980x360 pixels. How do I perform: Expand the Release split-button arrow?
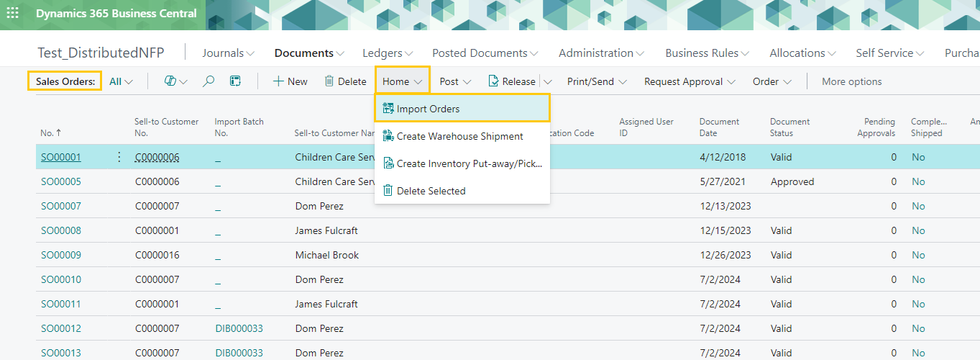tap(547, 81)
